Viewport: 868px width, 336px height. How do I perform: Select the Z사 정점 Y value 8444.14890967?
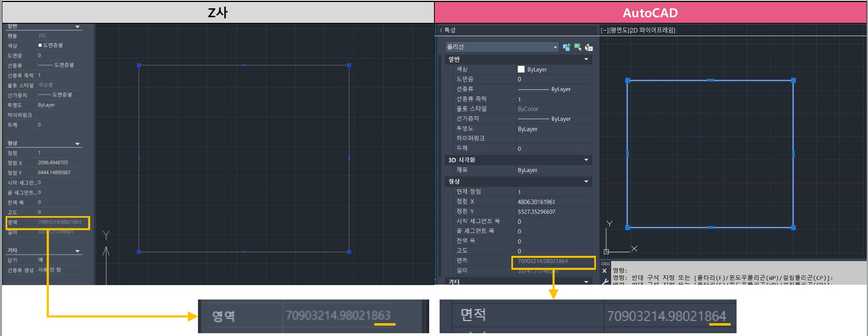pyautogui.click(x=54, y=173)
